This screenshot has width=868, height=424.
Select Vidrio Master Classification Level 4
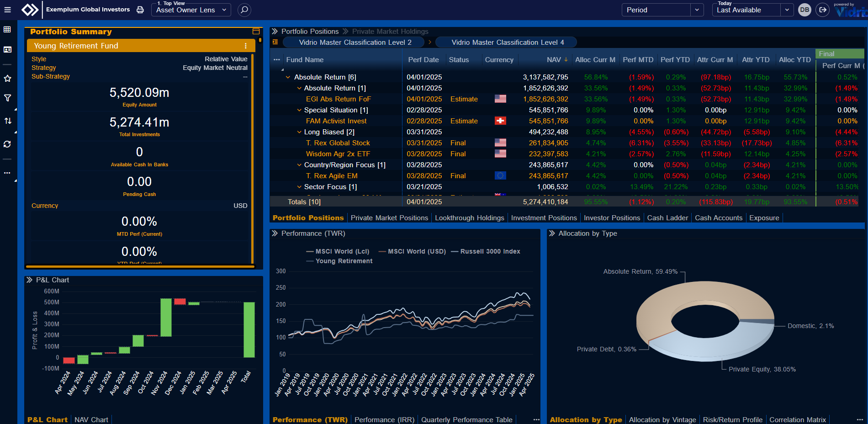[x=506, y=42]
